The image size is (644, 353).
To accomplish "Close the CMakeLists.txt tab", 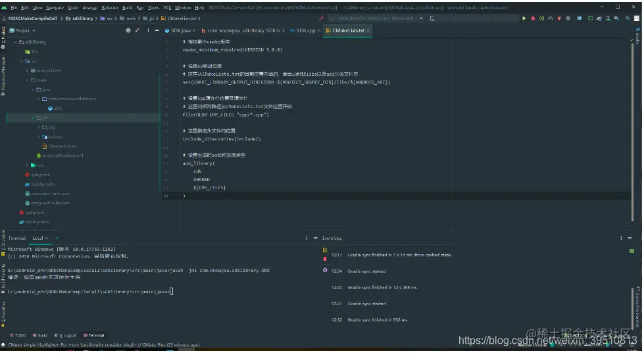I will [x=368, y=30].
